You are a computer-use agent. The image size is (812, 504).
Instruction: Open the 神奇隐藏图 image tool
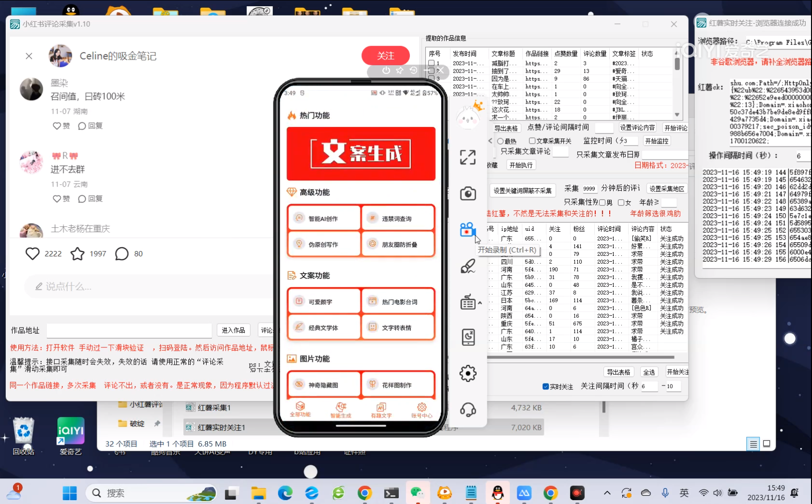[x=323, y=384]
